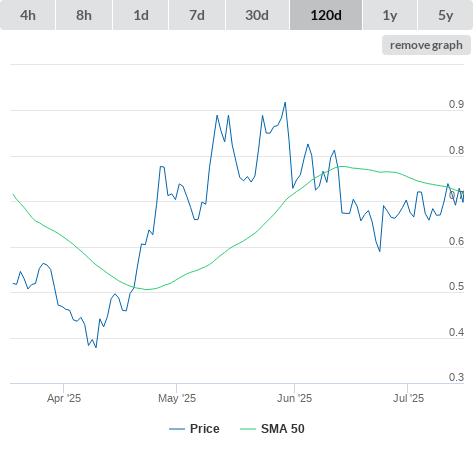The image size is (474, 455).
Task: Click the May '25 x-axis label
Action: tap(177, 398)
